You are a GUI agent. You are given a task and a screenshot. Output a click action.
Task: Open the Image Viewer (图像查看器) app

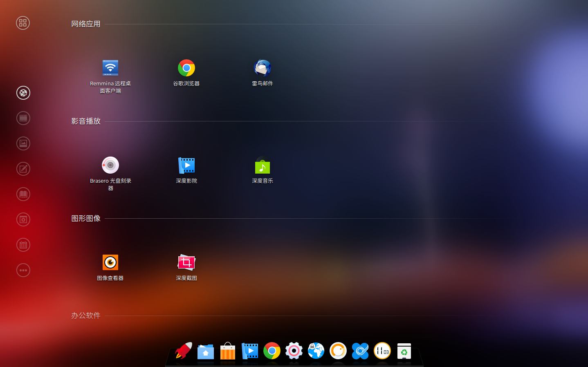point(110,263)
